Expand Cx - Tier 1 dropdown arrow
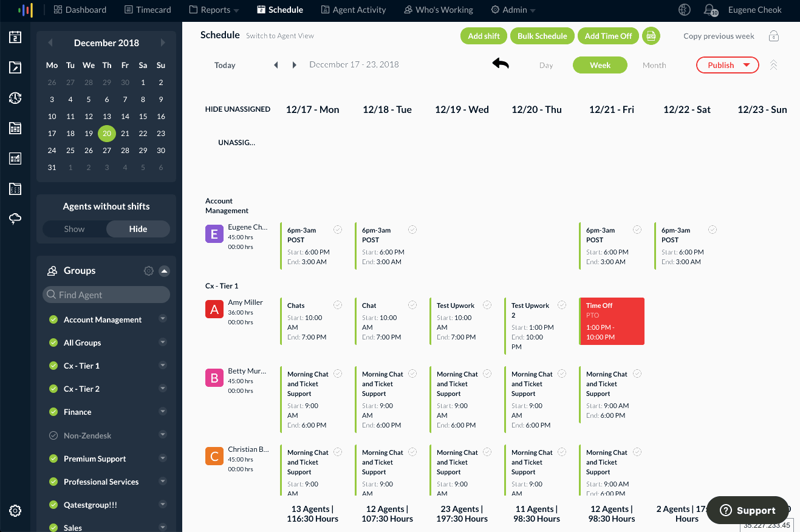Screen dimensions: 800x532 click(x=163, y=365)
